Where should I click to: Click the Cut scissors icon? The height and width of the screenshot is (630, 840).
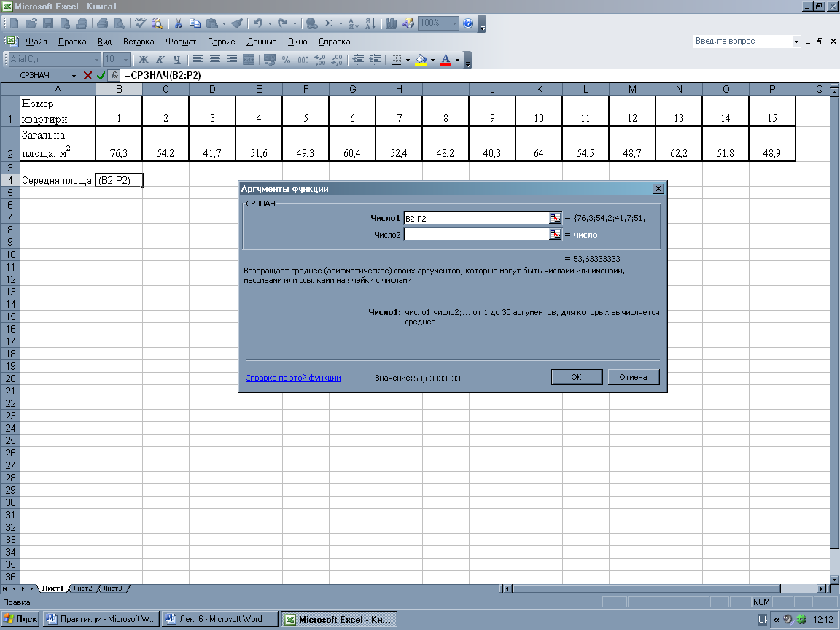coord(179,23)
